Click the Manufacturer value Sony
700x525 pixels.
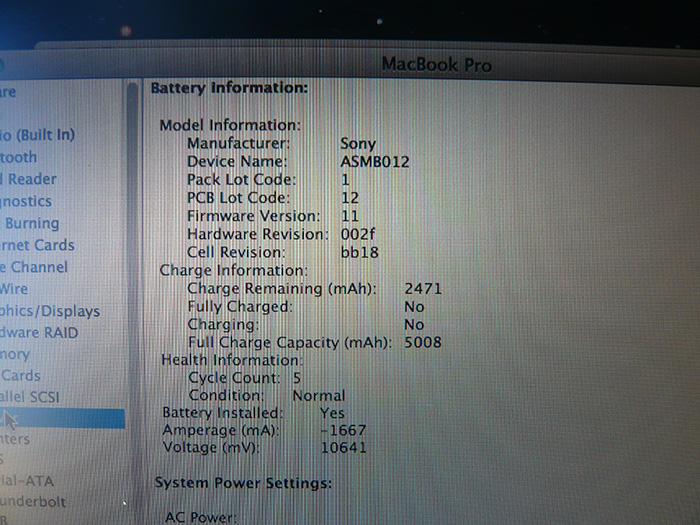358,144
